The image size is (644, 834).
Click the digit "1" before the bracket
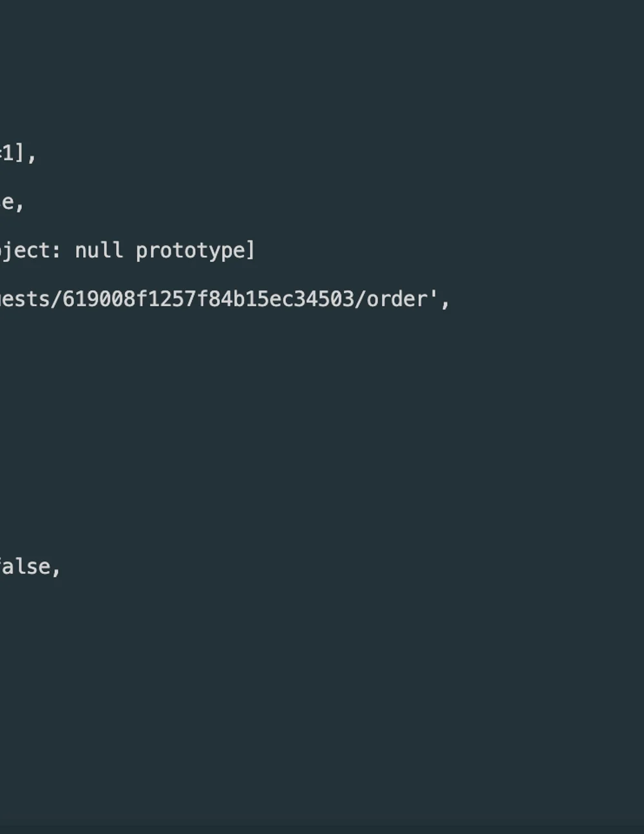pos(9,153)
